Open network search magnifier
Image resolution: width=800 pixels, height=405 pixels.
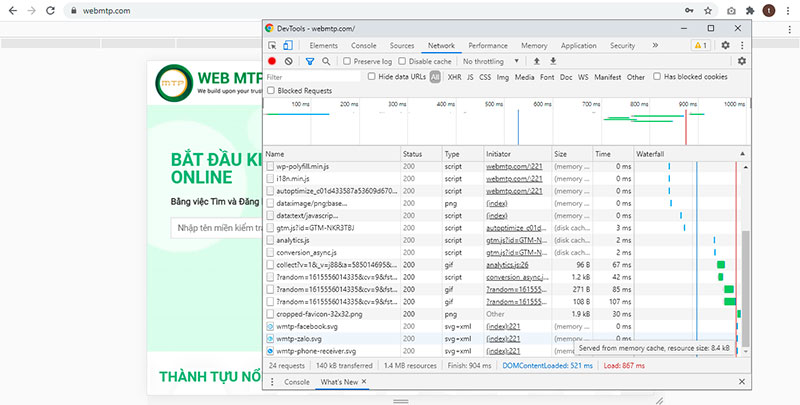coord(327,62)
